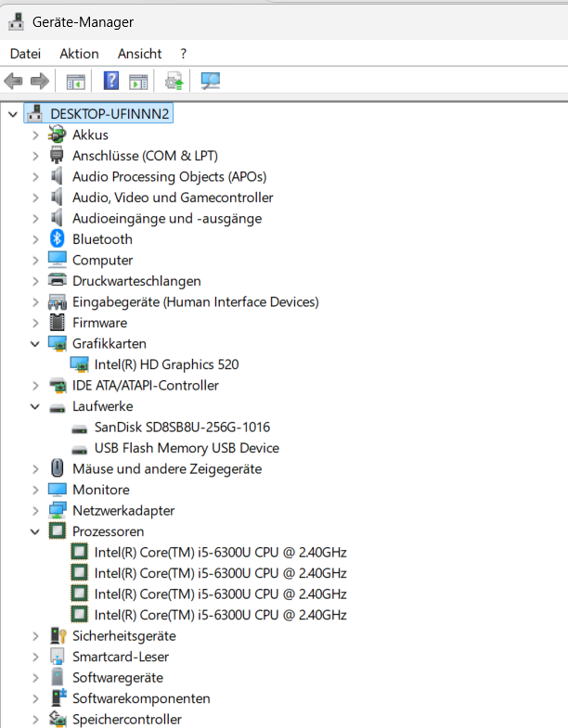Click the Netzwerkadapter network icon
The width and height of the screenshot is (568, 728).
click(x=58, y=510)
